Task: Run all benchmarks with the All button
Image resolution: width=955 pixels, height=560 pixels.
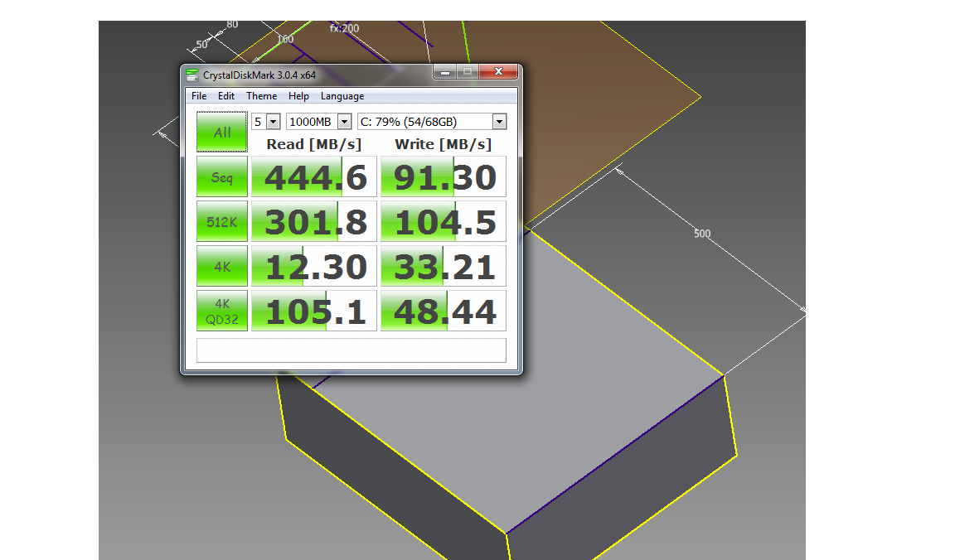Action: 222,133
